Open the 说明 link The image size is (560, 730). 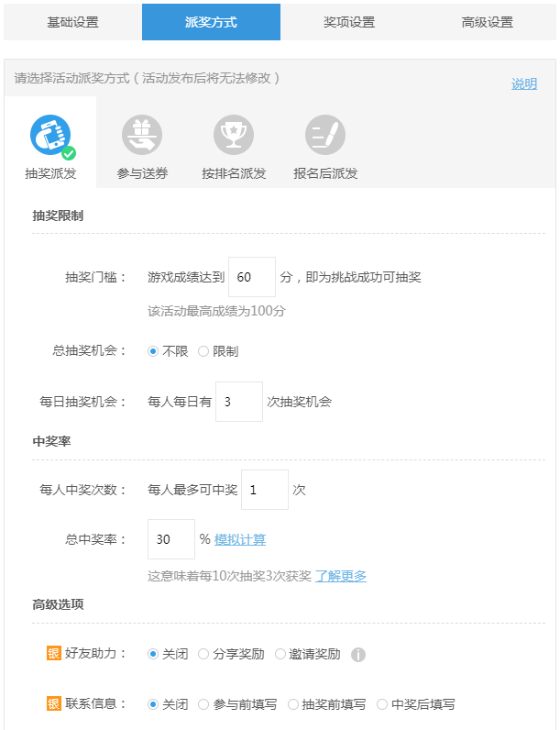click(524, 83)
